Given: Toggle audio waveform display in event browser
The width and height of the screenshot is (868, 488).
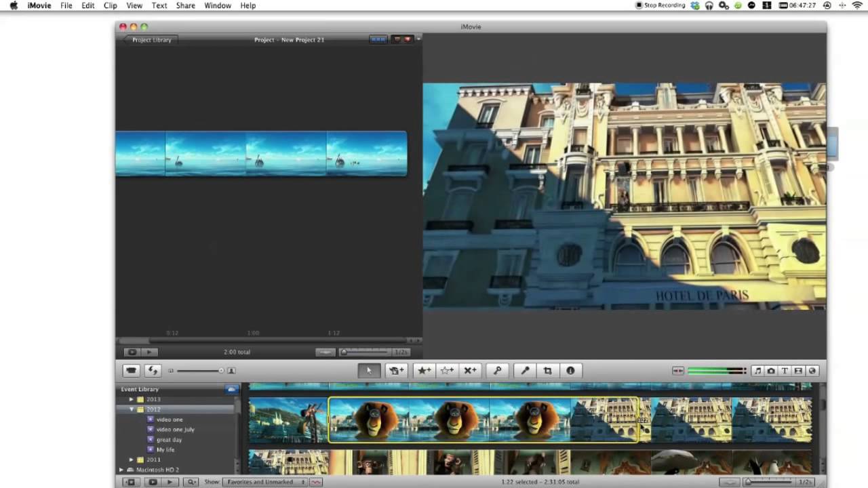Looking at the screenshot, I should (316, 482).
